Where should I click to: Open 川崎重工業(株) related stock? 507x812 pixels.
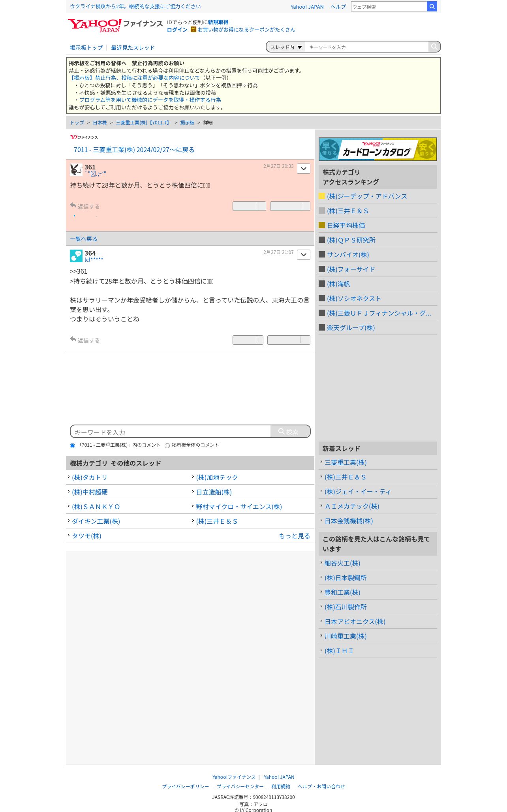346,636
